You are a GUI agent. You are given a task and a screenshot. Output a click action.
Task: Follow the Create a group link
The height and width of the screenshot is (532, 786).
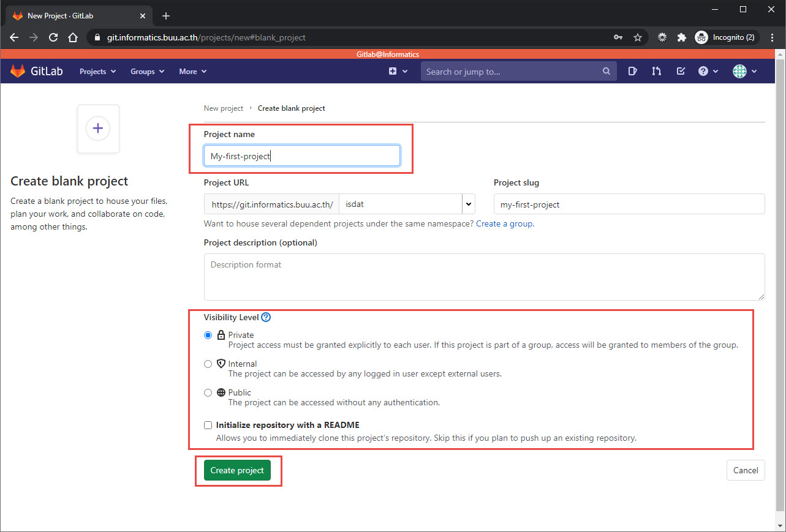tap(504, 223)
